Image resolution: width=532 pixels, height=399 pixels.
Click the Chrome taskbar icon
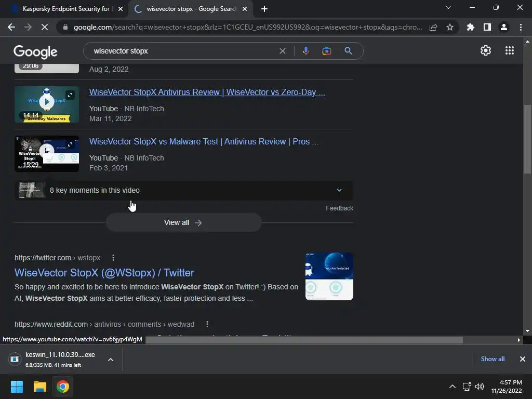[x=63, y=387]
